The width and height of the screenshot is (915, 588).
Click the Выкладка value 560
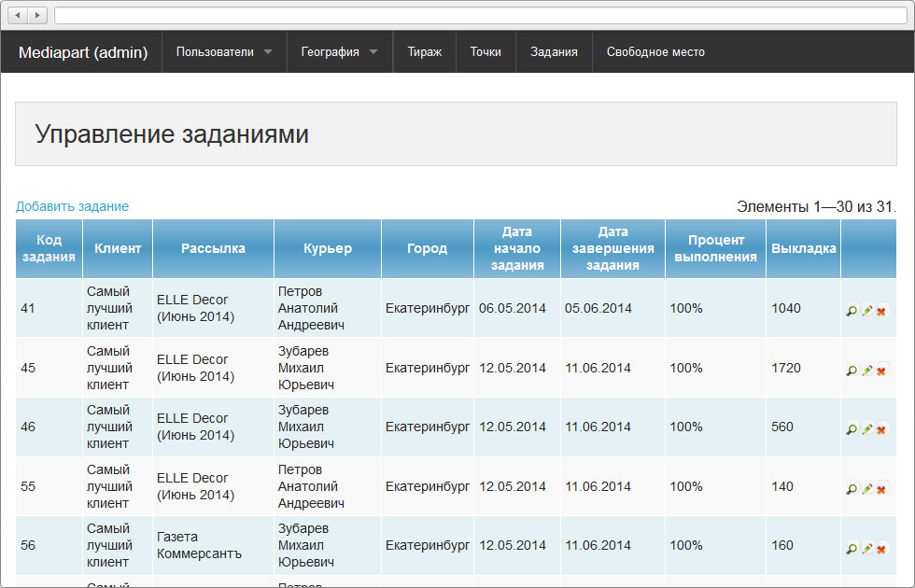click(x=782, y=427)
